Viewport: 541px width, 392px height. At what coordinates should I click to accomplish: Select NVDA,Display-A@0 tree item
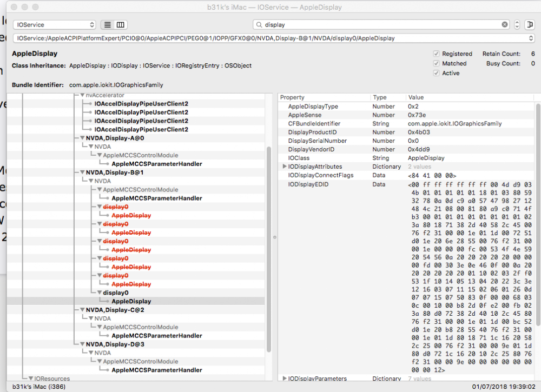[115, 138]
